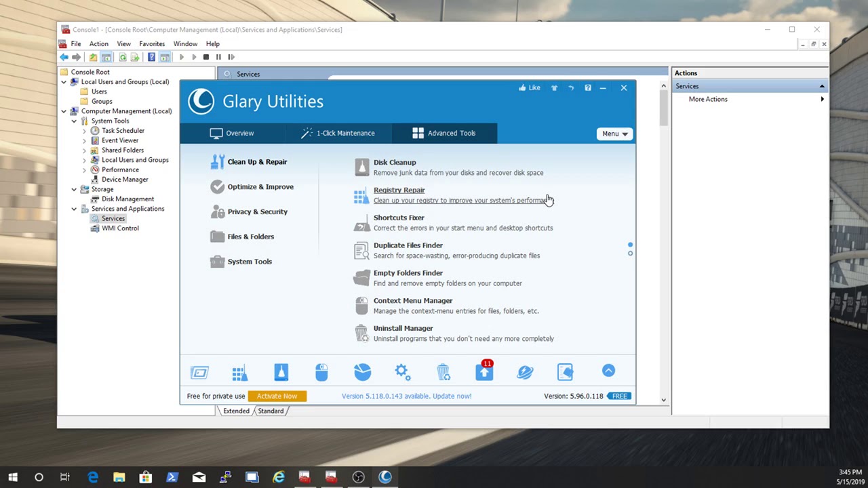Collapse the Computer Management (Local) tree node
Viewport: 868px width, 488px height.
(64, 111)
